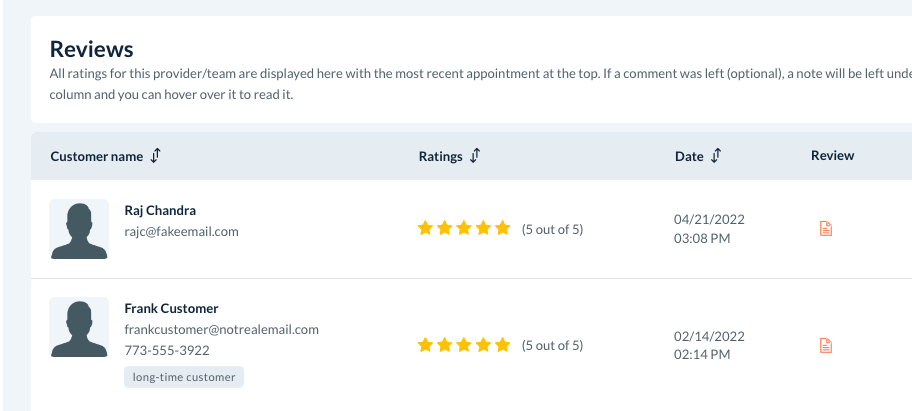
Task: Click Frank Customer's avatar picture
Action: click(x=79, y=328)
